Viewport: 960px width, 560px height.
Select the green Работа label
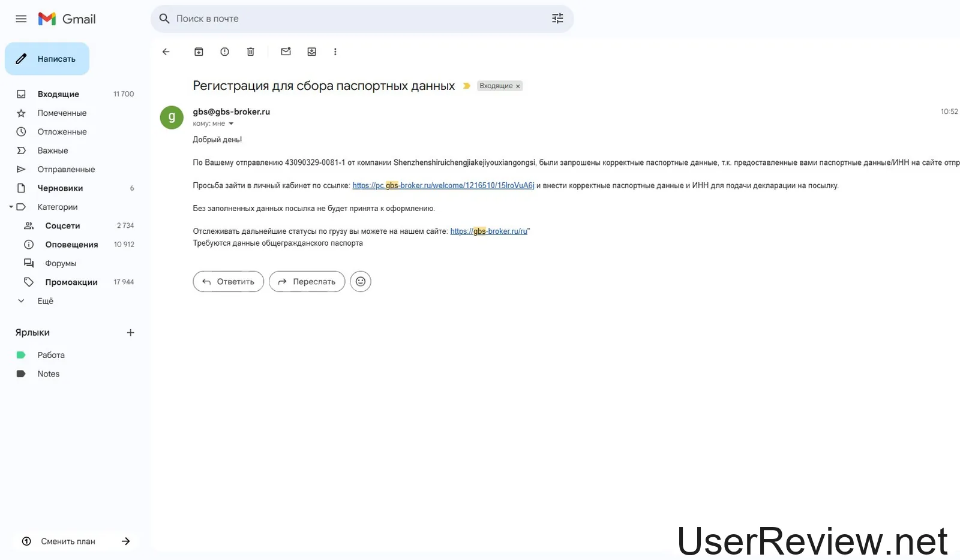pos(50,355)
